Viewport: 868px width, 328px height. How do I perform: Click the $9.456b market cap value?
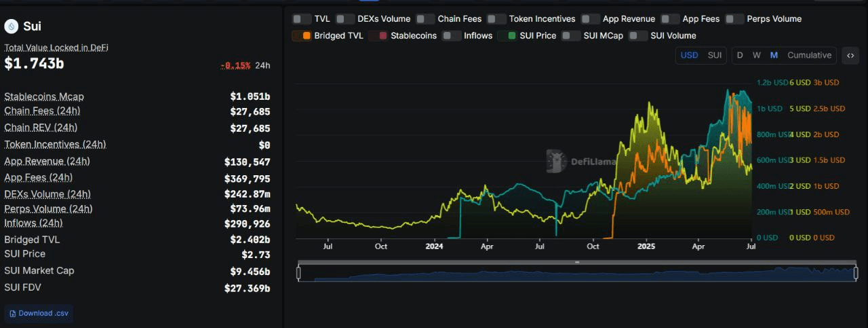click(250, 272)
